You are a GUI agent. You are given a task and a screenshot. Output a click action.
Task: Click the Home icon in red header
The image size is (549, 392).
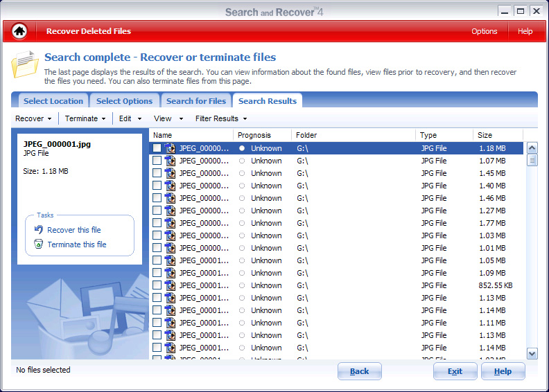[19, 31]
